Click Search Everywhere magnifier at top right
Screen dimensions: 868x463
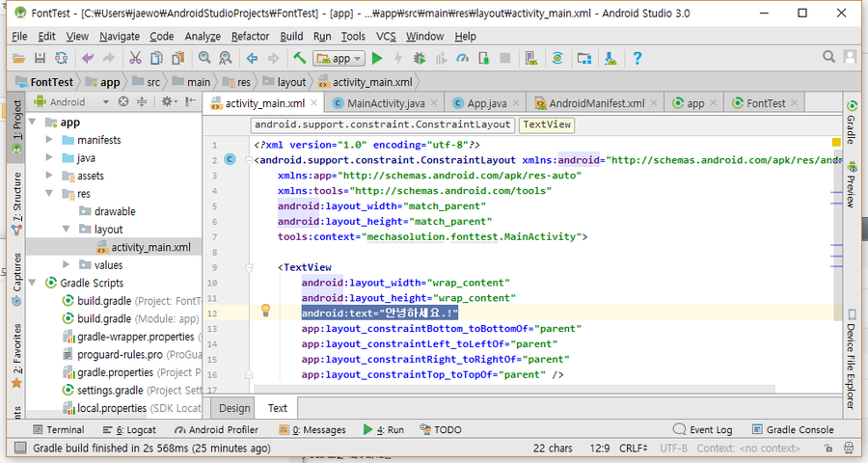[828, 57]
